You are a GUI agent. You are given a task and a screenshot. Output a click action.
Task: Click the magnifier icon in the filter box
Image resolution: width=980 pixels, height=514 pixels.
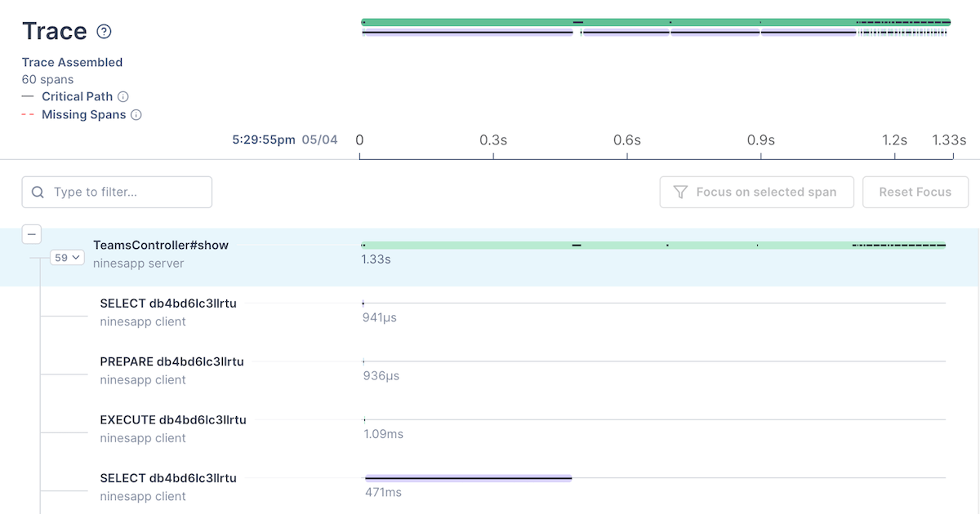tap(38, 192)
